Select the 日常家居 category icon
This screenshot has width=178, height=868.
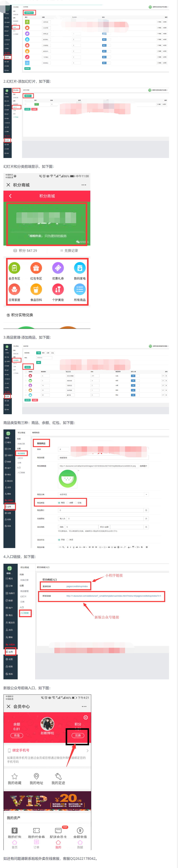[14, 289]
